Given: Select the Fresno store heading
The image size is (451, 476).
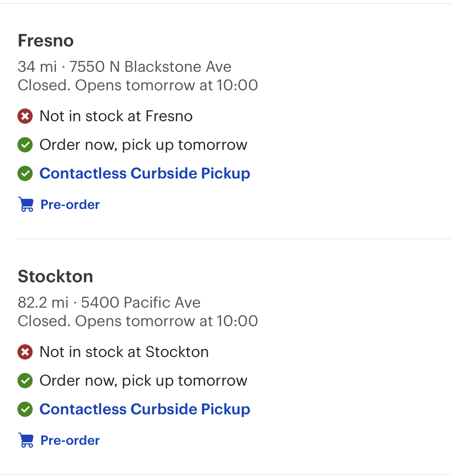Looking at the screenshot, I should [x=46, y=41].
